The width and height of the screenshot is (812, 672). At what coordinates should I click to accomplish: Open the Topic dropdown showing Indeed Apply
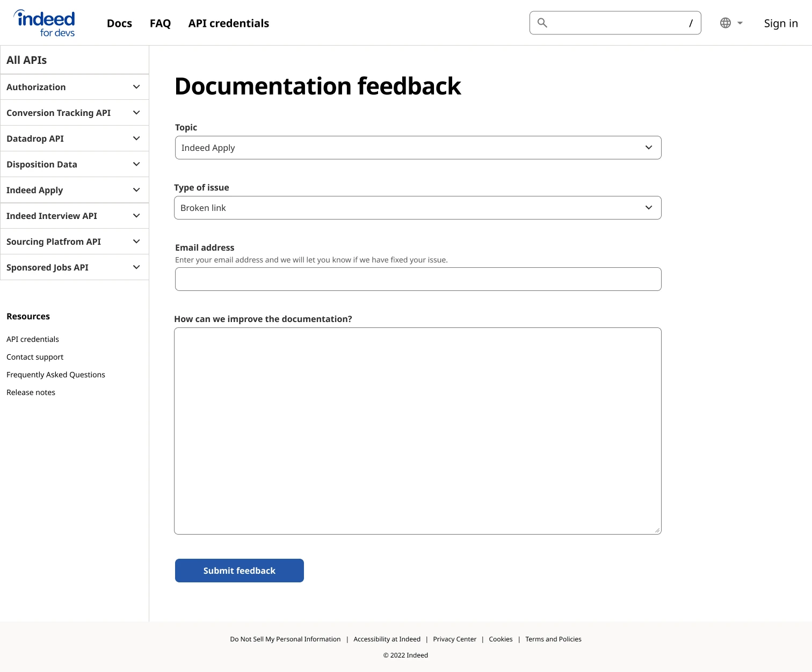[x=418, y=148]
